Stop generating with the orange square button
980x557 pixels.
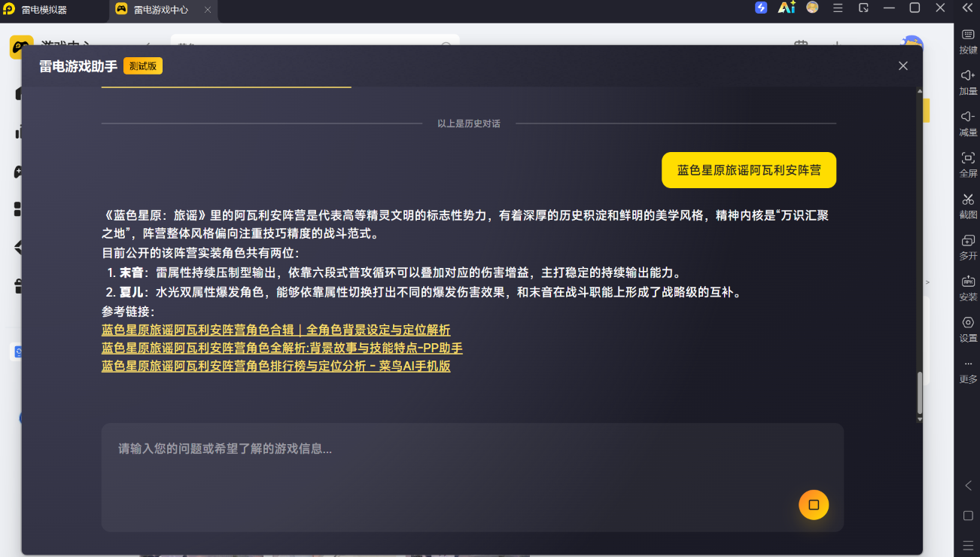click(x=814, y=505)
